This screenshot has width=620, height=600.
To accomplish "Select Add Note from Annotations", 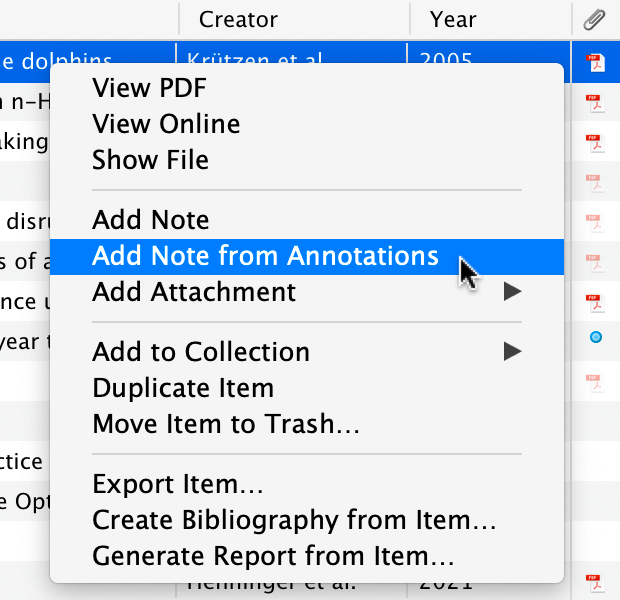I will (x=265, y=256).
